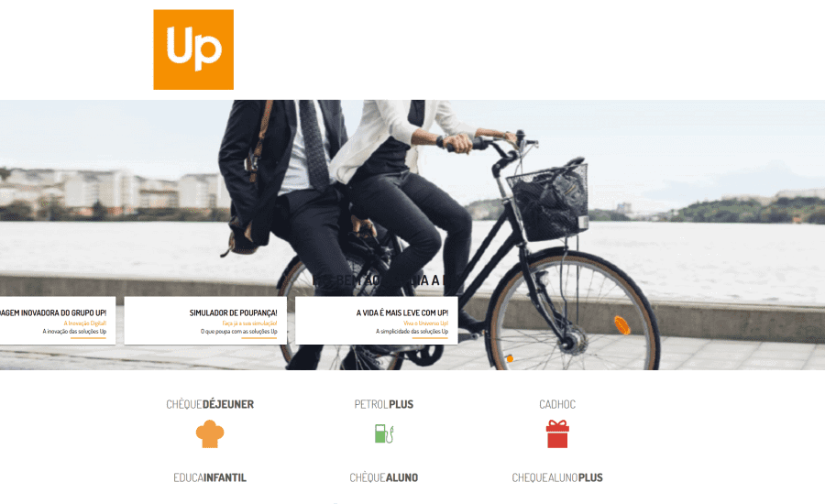Click the green fuel pump icon
The height and width of the screenshot is (504, 825).
[x=384, y=433]
